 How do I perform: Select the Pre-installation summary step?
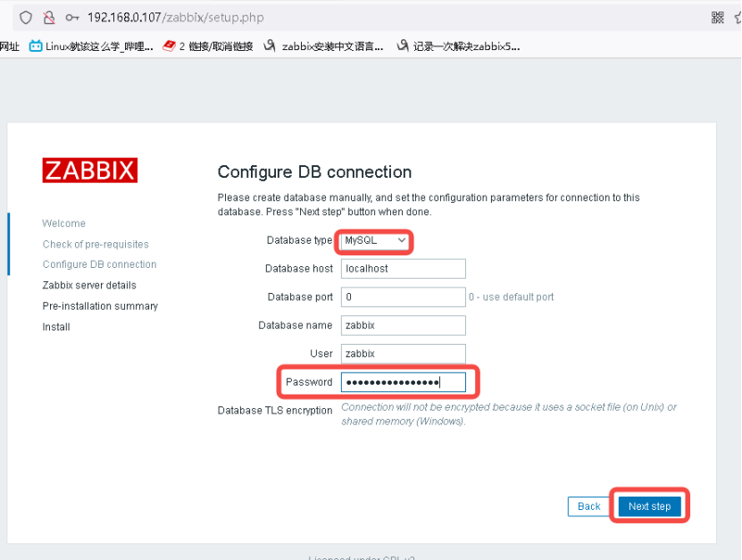point(100,305)
